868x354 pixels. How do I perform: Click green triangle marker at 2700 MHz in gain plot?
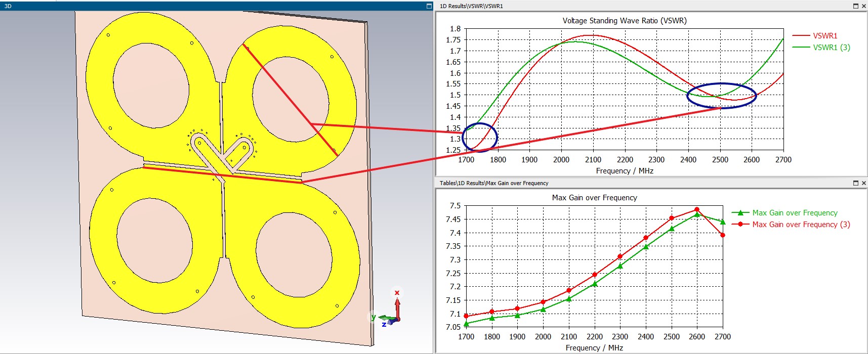coord(723,222)
